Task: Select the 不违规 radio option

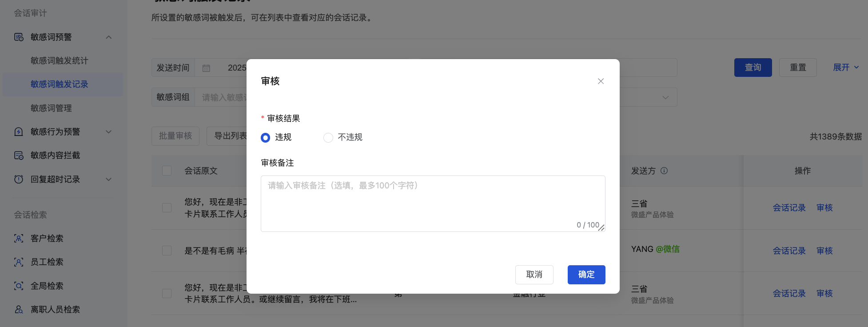Action: click(328, 138)
